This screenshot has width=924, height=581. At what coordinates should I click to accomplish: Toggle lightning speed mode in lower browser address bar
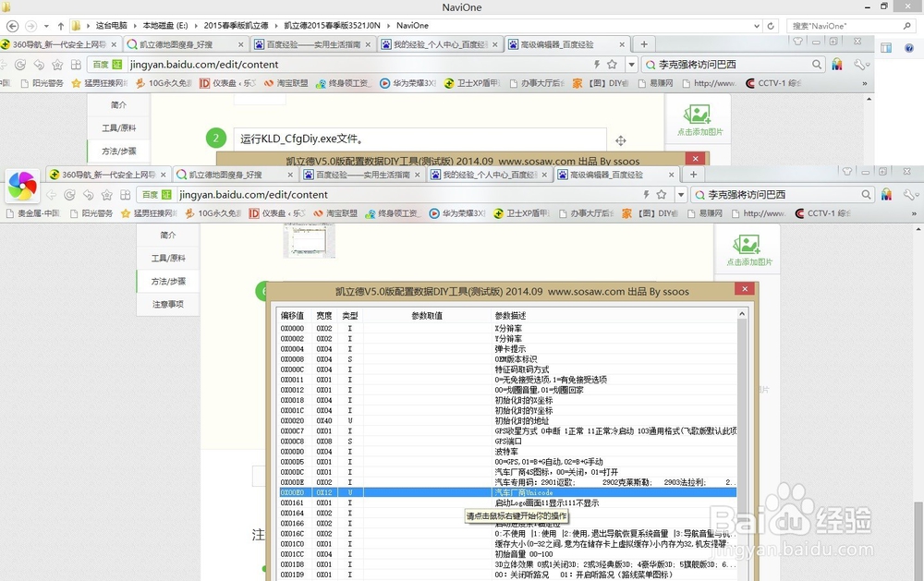[x=647, y=195]
